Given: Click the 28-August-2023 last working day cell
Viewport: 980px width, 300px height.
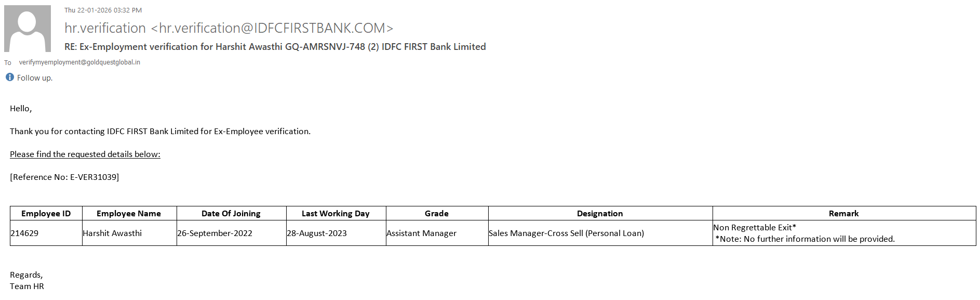Looking at the screenshot, I should click(317, 233).
